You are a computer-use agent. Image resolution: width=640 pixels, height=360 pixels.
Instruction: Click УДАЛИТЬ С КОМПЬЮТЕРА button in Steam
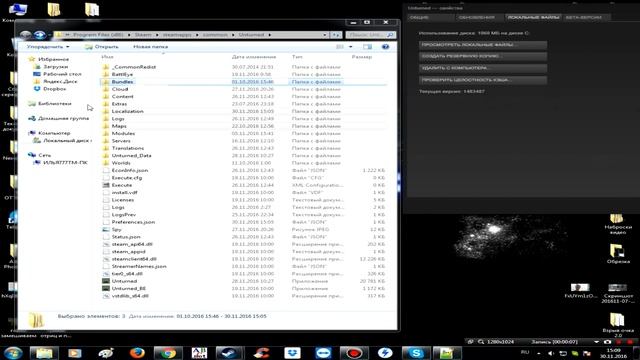483,68
